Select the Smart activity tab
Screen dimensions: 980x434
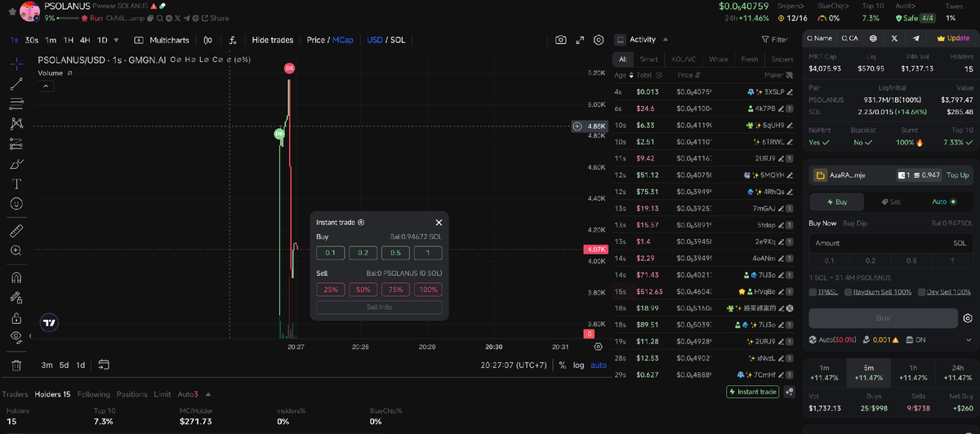click(x=648, y=59)
